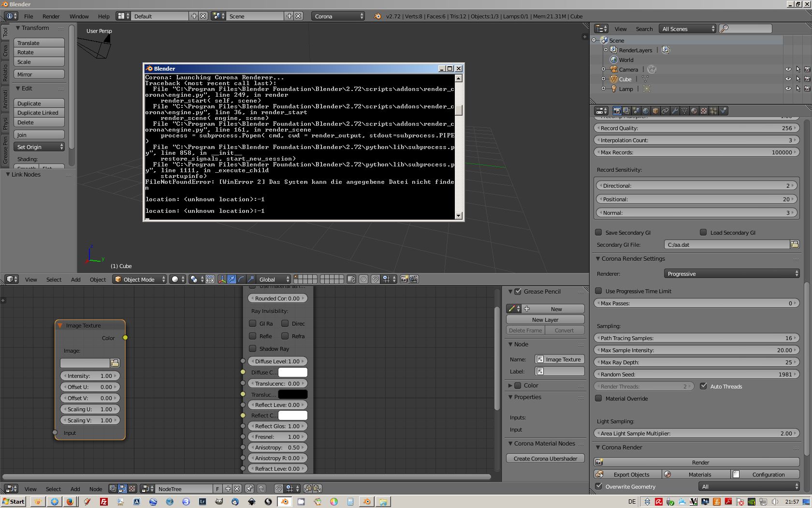The image size is (812, 508).
Task: Uncheck Overwrite Geometry checkbox
Action: (598, 486)
